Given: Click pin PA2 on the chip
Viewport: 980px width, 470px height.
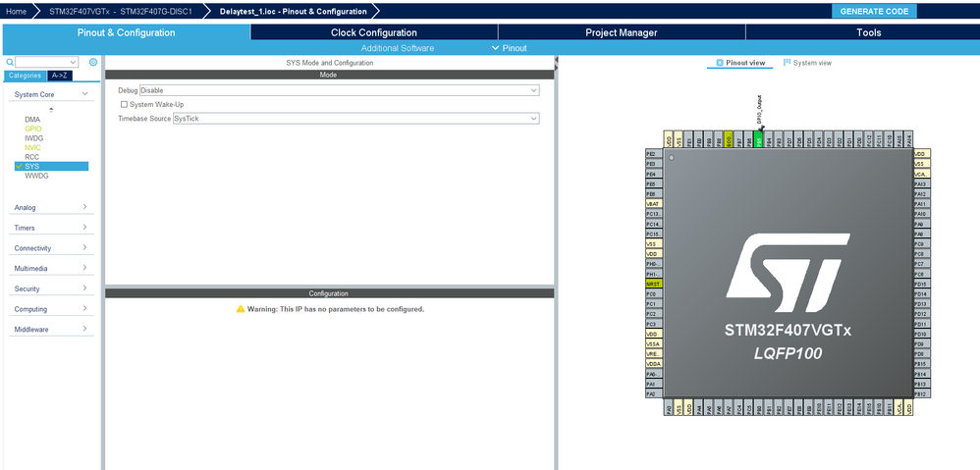Looking at the screenshot, I should [x=654, y=393].
